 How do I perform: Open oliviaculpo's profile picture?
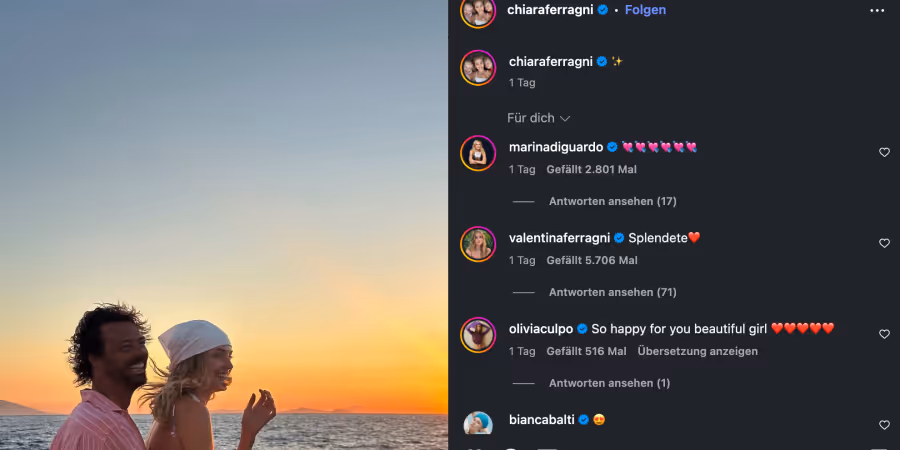pyautogui.click(x=478, y=335)
